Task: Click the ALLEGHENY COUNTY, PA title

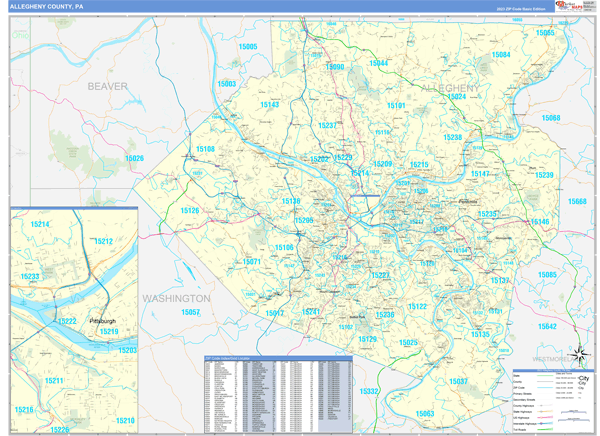Action: click(48, 8)
